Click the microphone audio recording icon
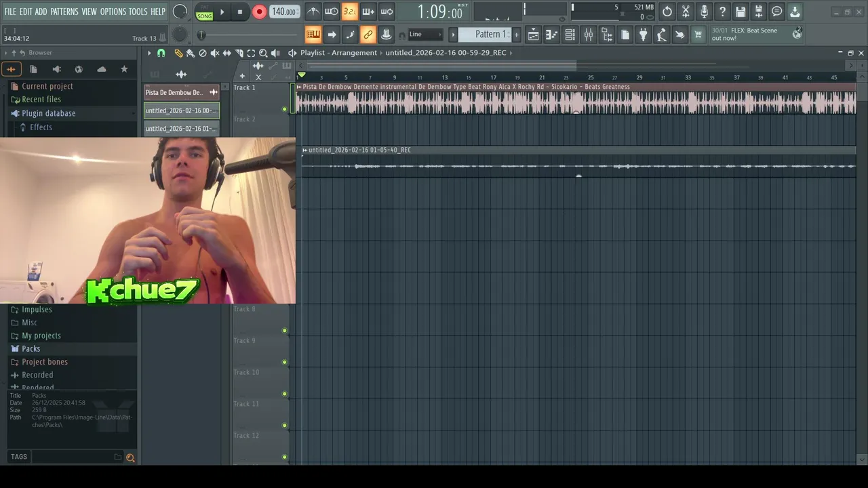The image size is (868, 488). click(704, 12)
